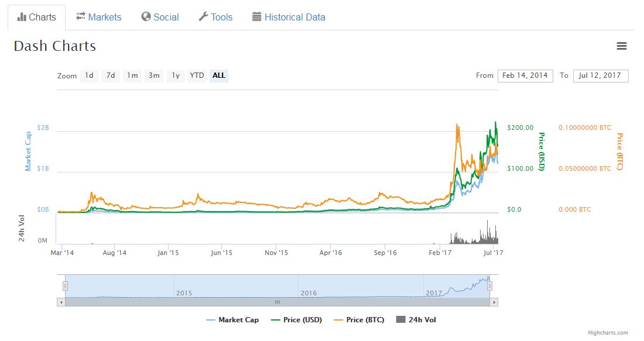This screenshot has height=341, width=644.
Task: Click the navigator left range handle
Action: click(x=65, y=286)
